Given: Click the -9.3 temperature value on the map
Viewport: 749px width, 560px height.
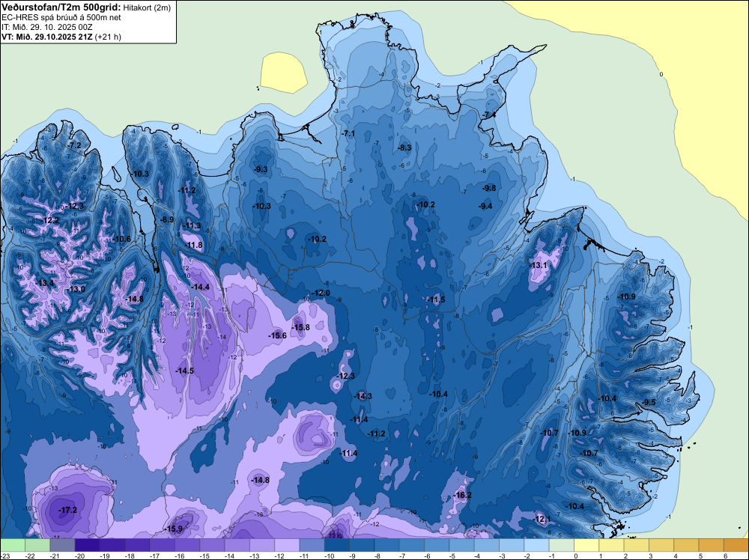Looking at the screenshot, I should 260,169.
